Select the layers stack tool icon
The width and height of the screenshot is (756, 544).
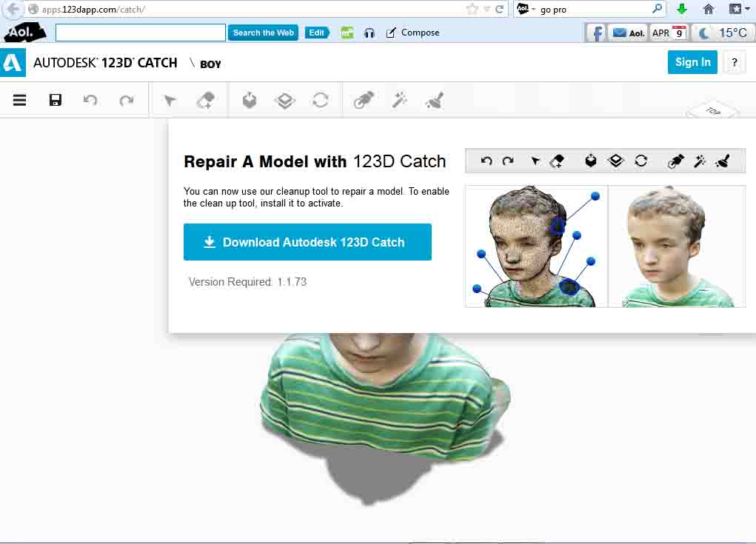285,100
